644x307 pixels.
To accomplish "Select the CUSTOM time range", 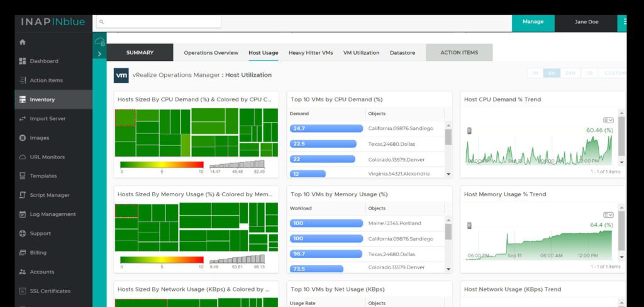I will tap(613, 73).
